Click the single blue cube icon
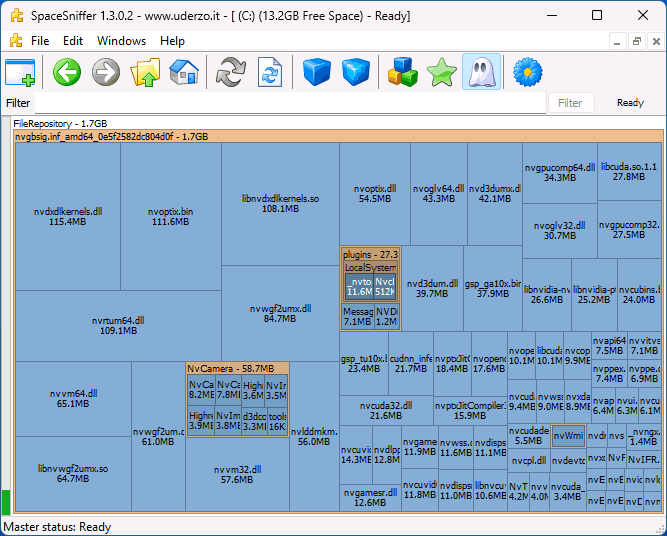Screen dimensions: 667x536 click(x=317, y=73)
